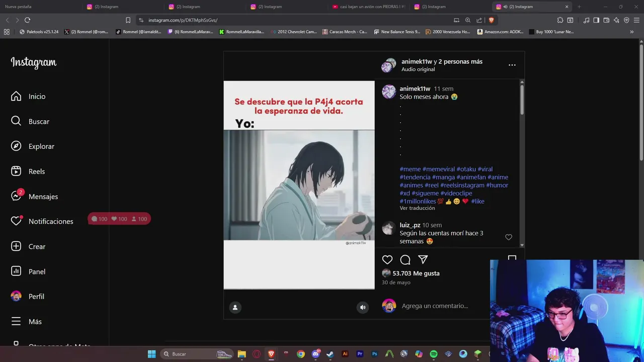644x362 pixels.
Task: Close the active Instagram tab
Action: (567, 7)
